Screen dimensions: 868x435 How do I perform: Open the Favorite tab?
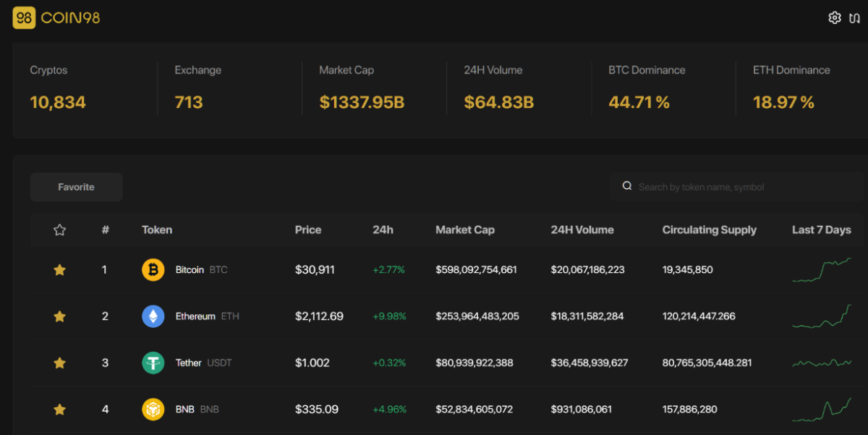point(77,187)
